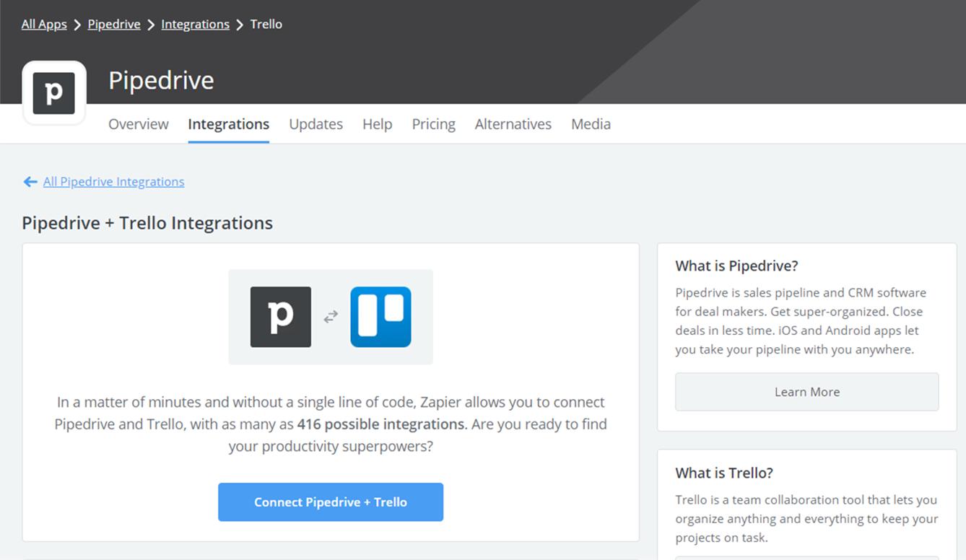
Task: Click the 416 possible integrations text
Action: 381,424
